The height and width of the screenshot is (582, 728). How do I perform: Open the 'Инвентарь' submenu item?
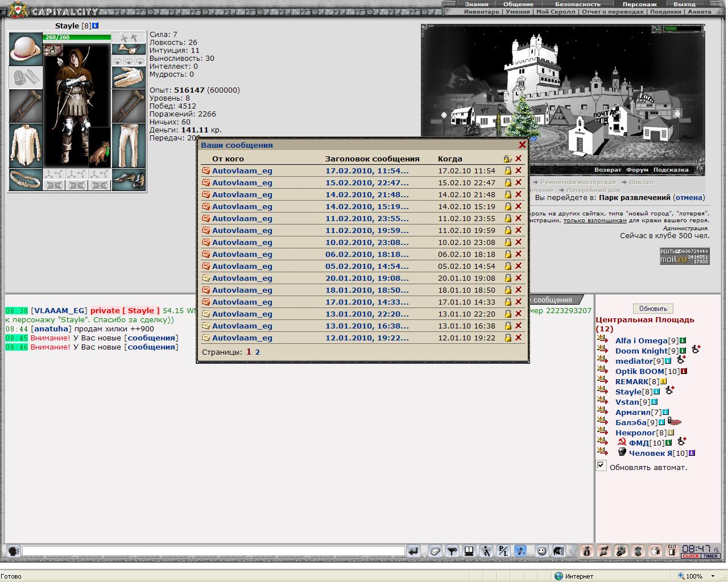point(481,11)
